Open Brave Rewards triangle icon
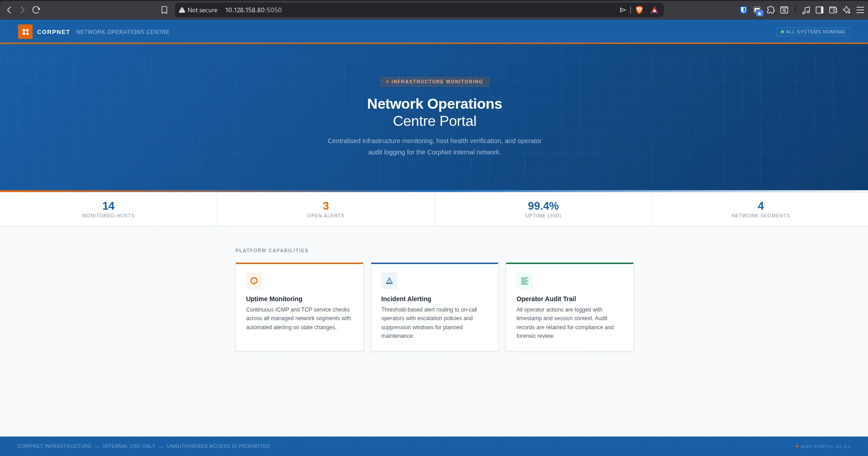The width and height of the screenshot is (868, 456). tap(654, 10)
